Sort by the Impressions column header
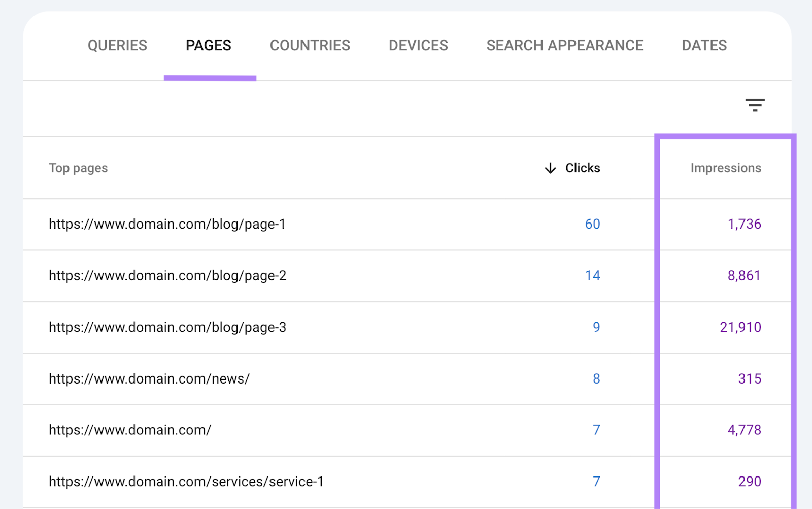The height and width of the screenshot is (509, 812). (725, 168)
